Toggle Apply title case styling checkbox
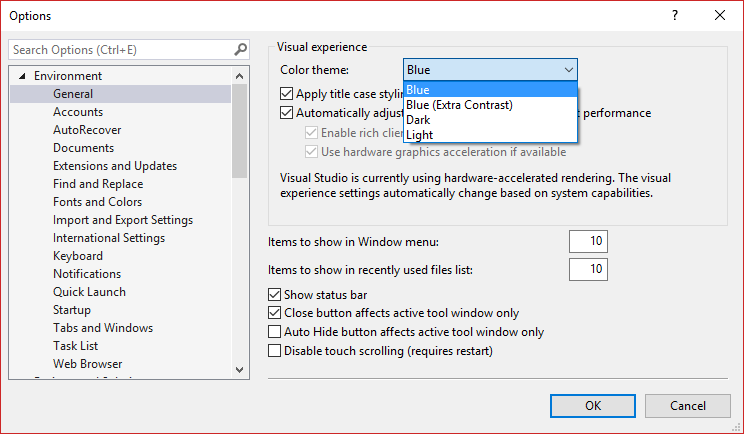744x434 pixels. pos(286,93)
